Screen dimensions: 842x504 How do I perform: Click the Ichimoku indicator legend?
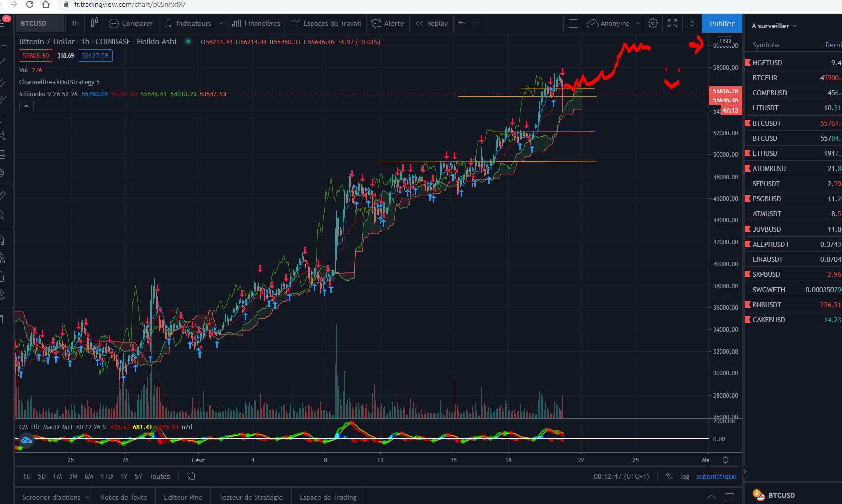tap(48, 94)
